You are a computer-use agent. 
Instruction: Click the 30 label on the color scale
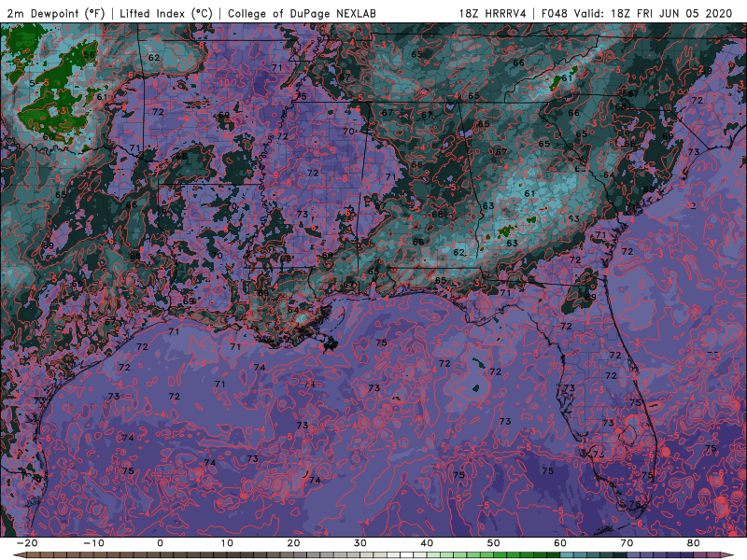coord(360,543)
